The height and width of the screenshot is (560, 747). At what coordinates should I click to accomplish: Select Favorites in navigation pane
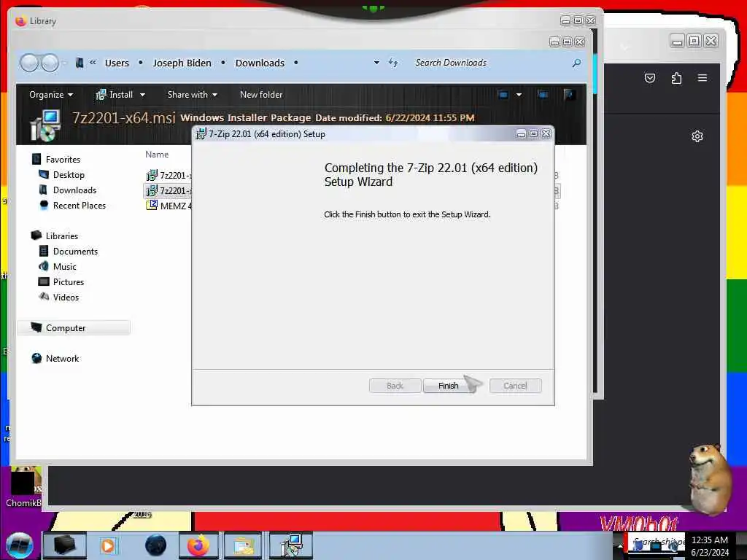point(63,160)
